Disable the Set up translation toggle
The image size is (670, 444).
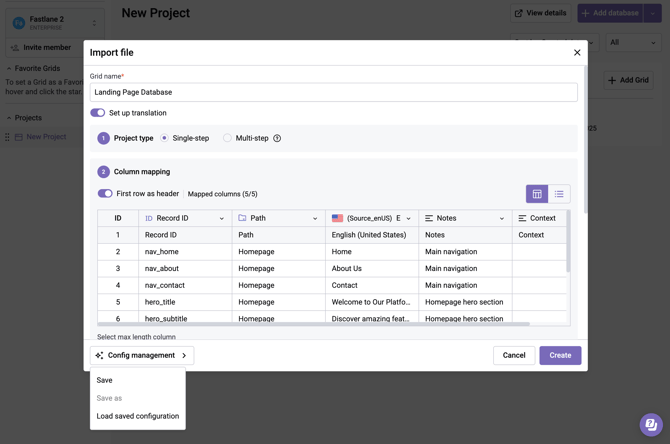pos(98,113)
